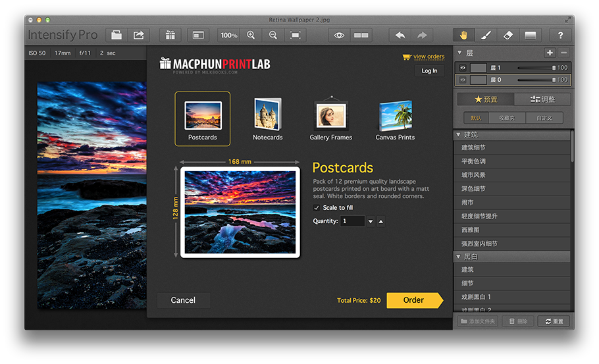Screen dimensions: 599x364
Task: Toggle visibility of 层 0 layer
Action: (x=463, y=80)
